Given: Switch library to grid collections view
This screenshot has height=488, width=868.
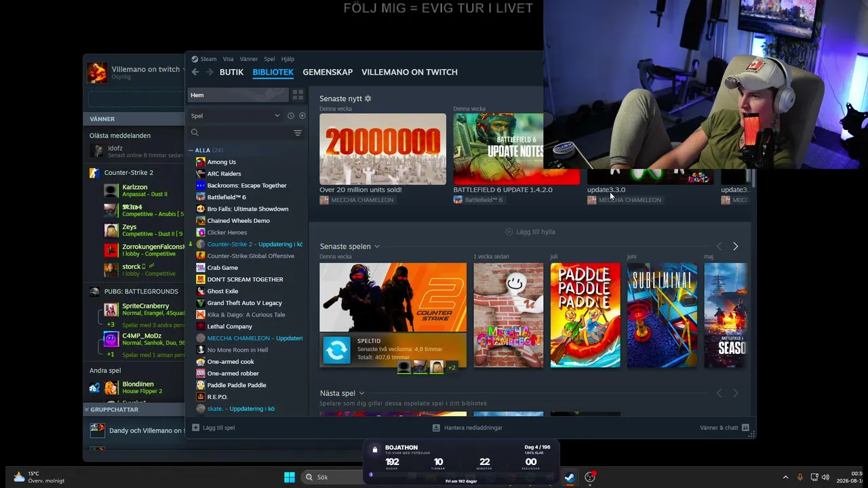Looking at the screenshot, I should (x=298, y=95).
